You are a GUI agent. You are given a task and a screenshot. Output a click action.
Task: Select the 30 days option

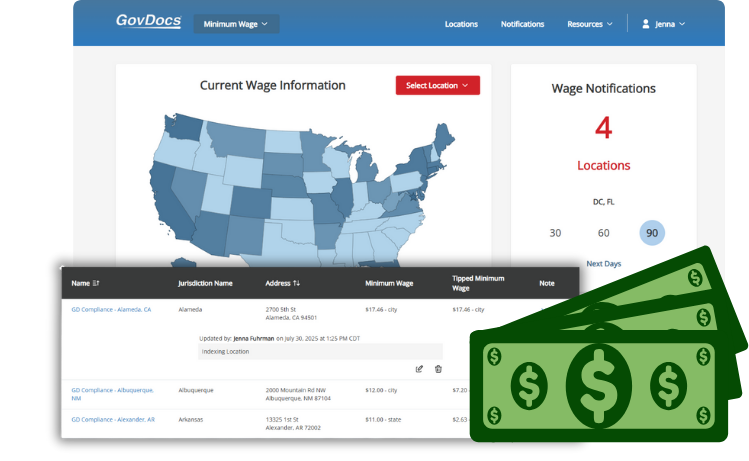pyautogui.click(x=555, y=233)
